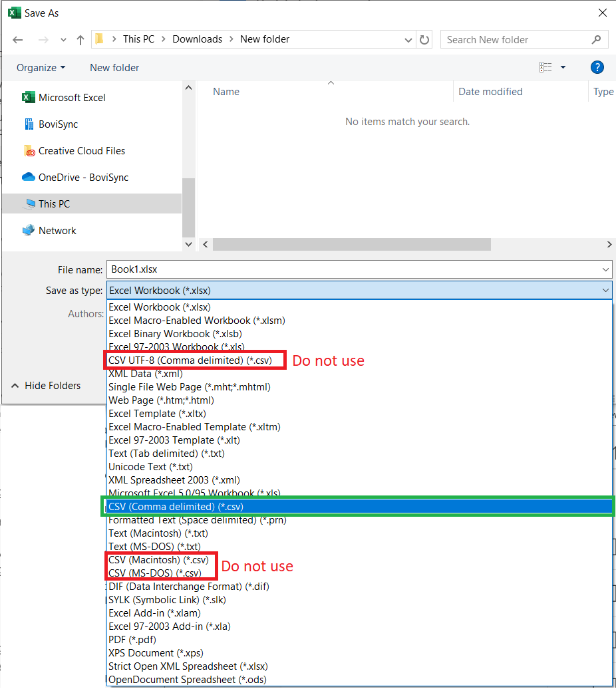The width and height of the screenshot is (616, 689).
Task: Choose Unicode Text (*.txt)
Action: (360, 467)
